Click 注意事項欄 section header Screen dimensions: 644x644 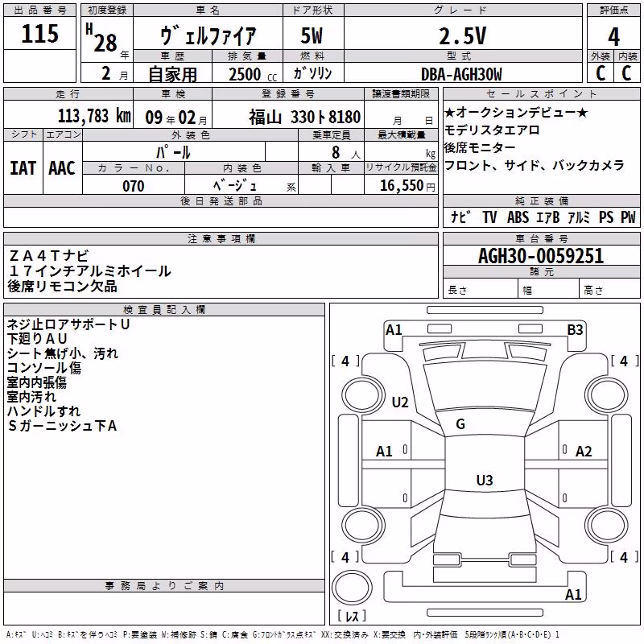point(221,238)
